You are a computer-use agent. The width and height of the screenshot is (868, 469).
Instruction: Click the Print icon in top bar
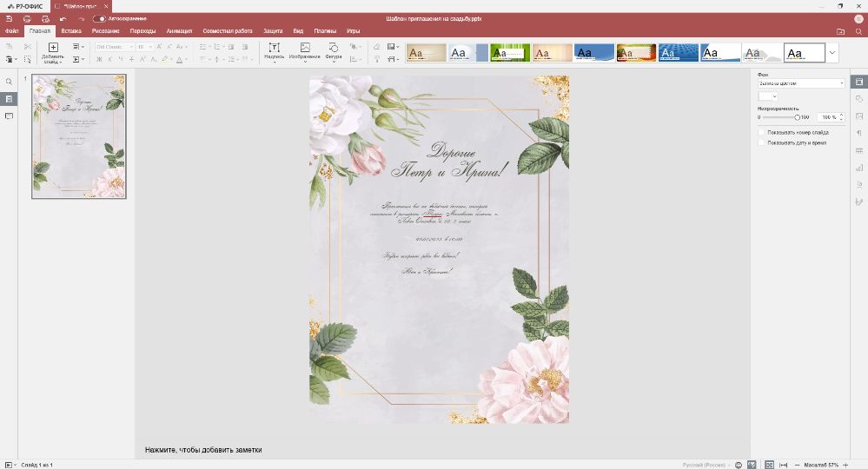pyautogui.click(x=27, y=18)
